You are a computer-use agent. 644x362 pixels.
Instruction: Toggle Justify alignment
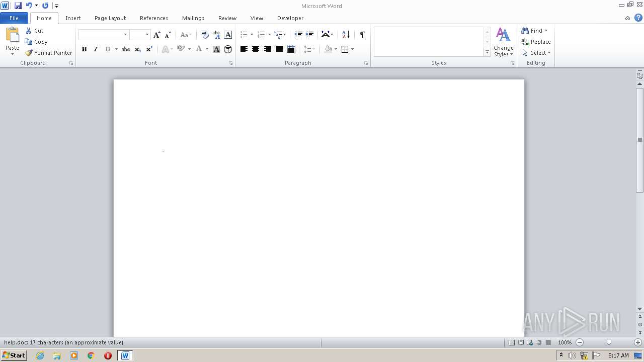(279, 49)
